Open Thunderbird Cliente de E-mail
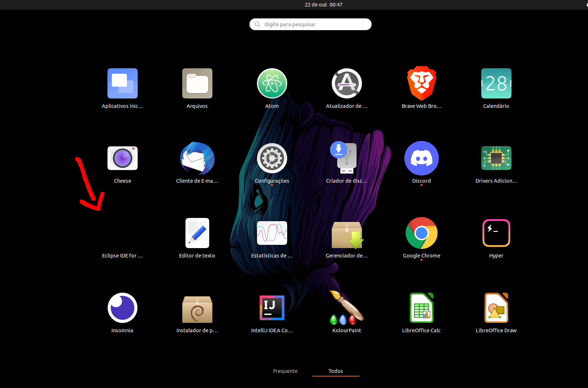This screenshot has width=588, height=388. (197, 158)
